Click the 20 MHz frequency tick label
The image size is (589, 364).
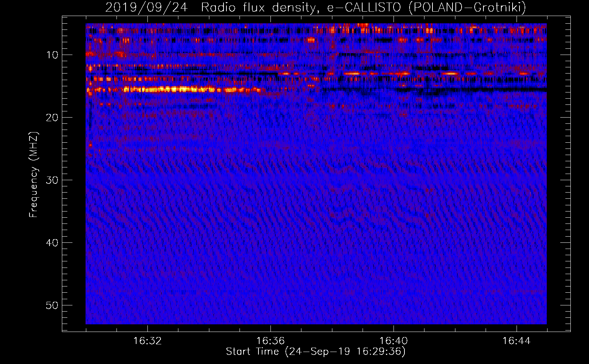point(52,118)
